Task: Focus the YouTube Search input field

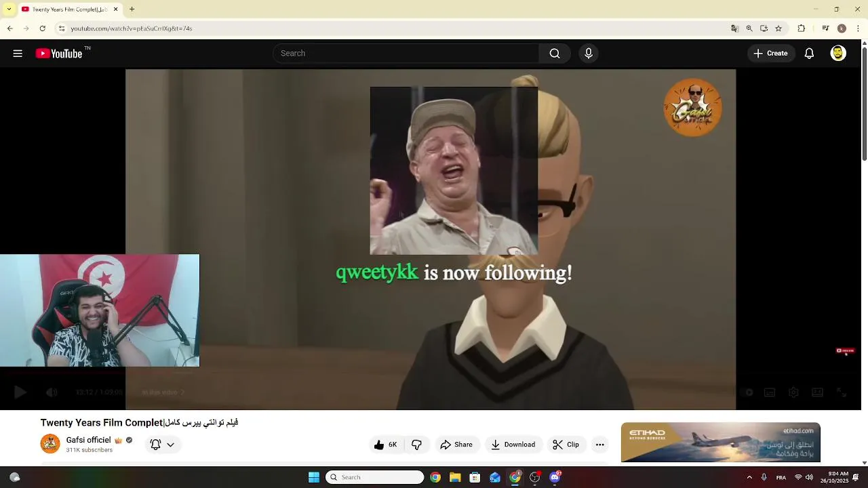Action: tap(406, 54)
